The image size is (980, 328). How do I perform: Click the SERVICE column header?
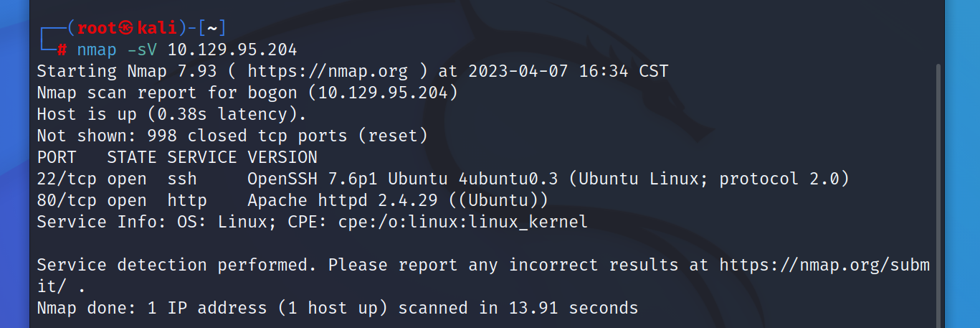point(202,157)
